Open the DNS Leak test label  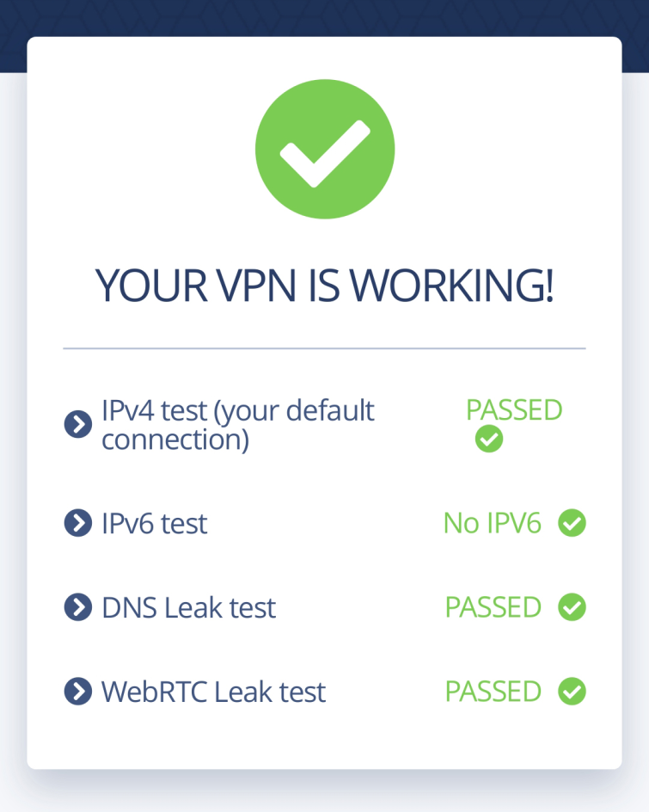[x=188, y=607]
